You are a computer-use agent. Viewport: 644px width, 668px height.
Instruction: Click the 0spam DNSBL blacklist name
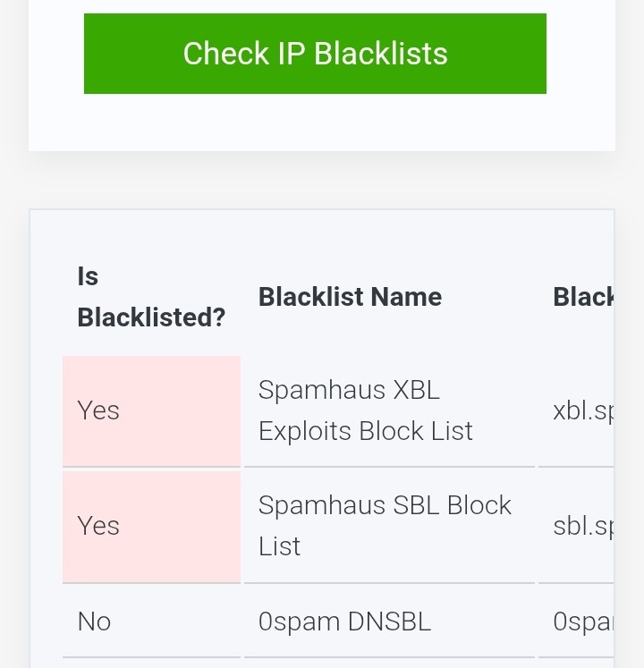coord(344,621)
